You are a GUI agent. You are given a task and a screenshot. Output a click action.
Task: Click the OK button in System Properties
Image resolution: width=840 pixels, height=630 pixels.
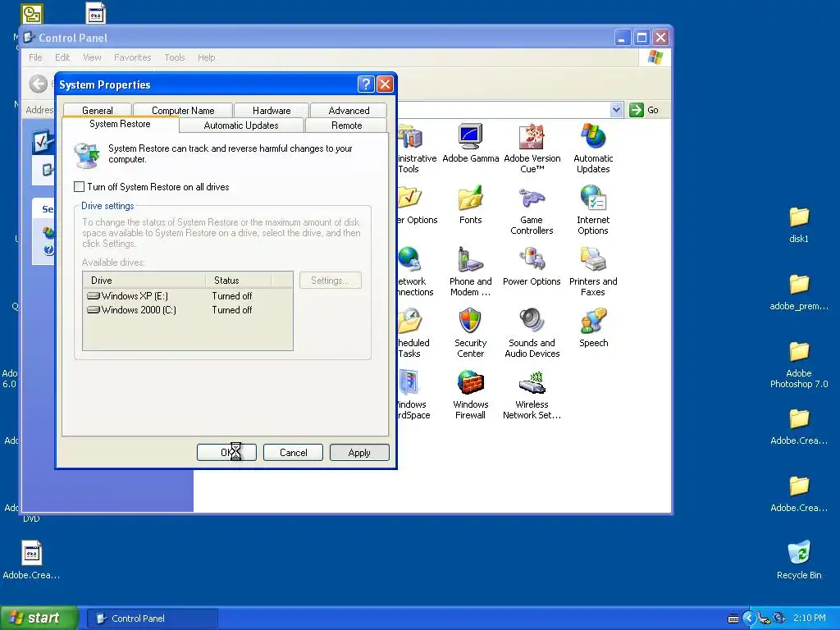(226, 453)
